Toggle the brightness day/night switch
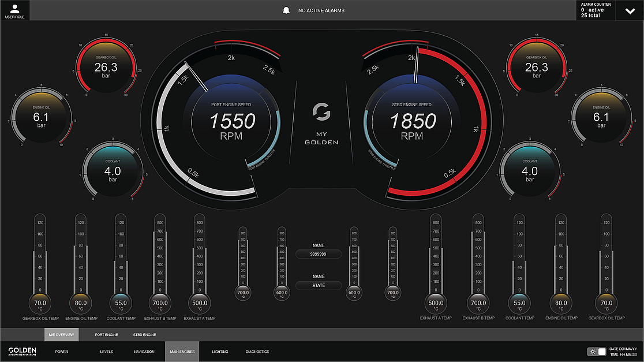Image resolution: width=644 pixels, height=362 pixels. pos(597,352)
